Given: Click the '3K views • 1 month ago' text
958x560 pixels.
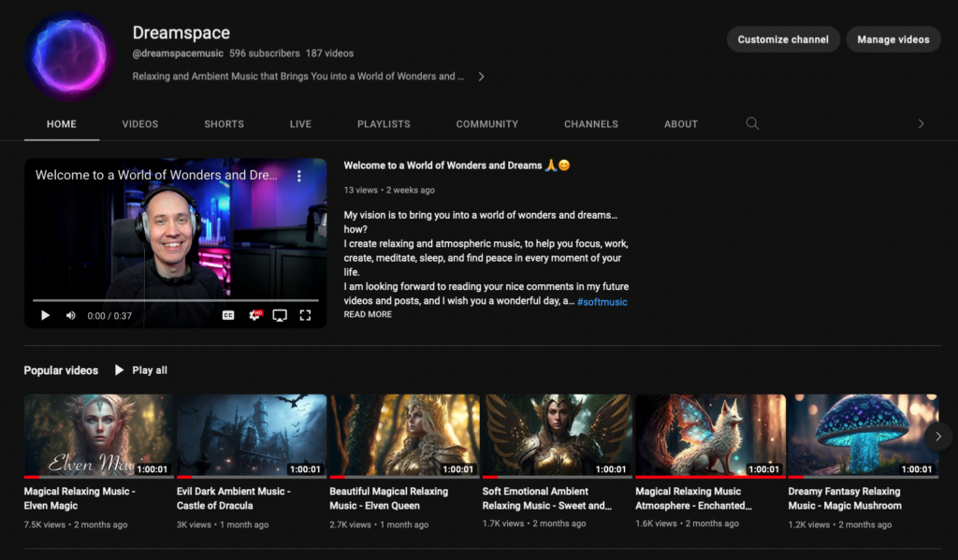Looking at the screenshot, I should [223, 524].
